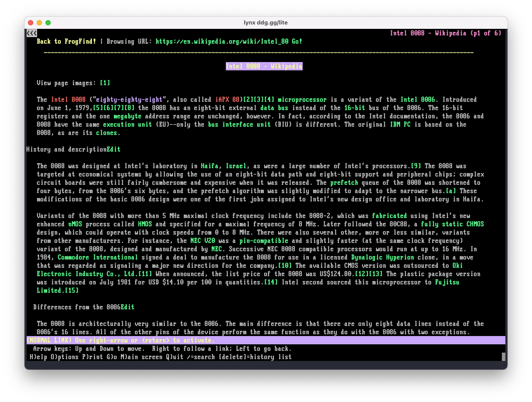Viewport: 532px width, 402px height.
Task: Click the browsing URL input field
Action: [x=222, y=42]
